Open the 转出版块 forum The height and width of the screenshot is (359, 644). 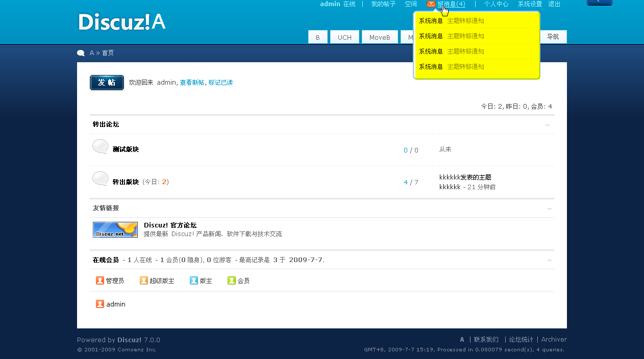(126, 182)
